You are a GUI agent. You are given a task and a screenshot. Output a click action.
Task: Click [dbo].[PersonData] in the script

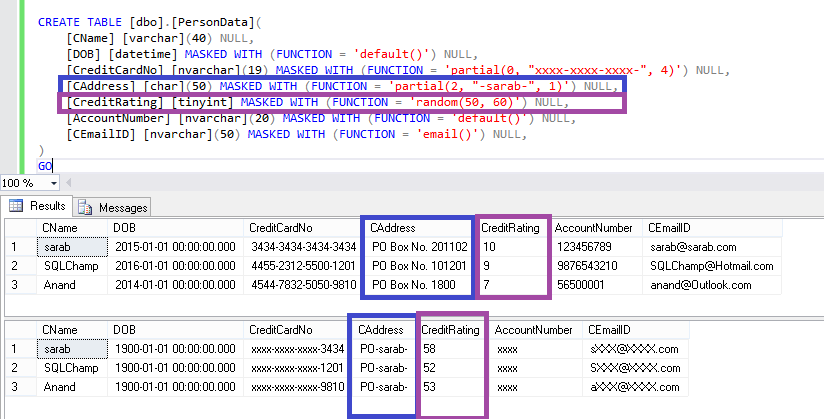coord(191,23)
